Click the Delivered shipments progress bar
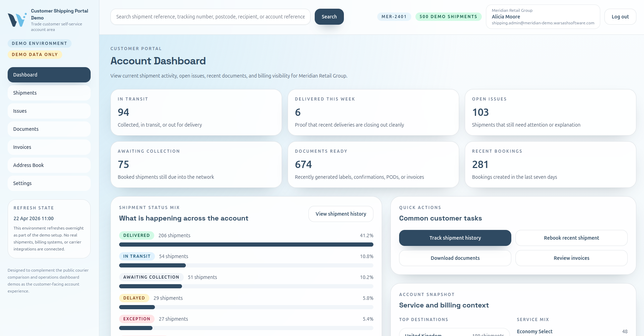Screen dimensions: 644x336 click(246, 245)
